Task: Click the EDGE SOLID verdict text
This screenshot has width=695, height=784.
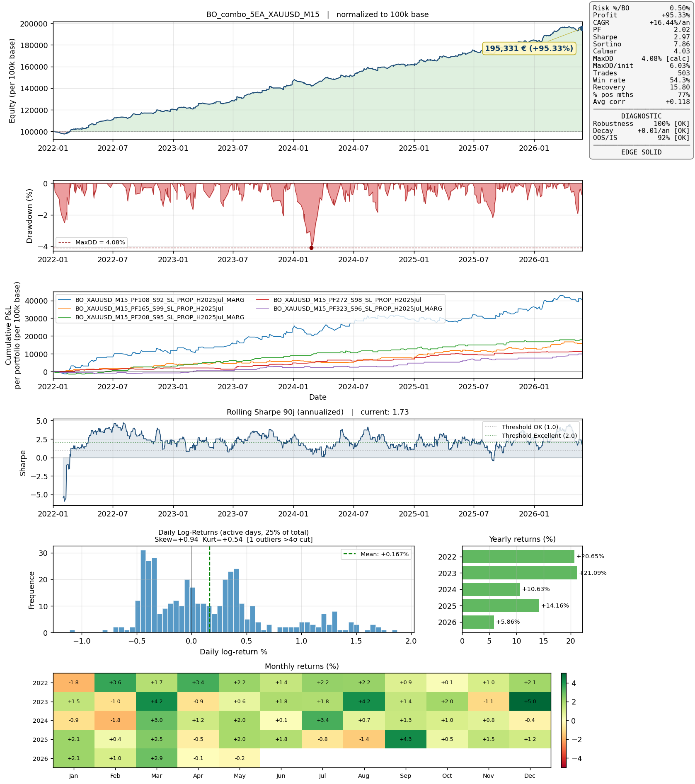Action: [641, 152]
